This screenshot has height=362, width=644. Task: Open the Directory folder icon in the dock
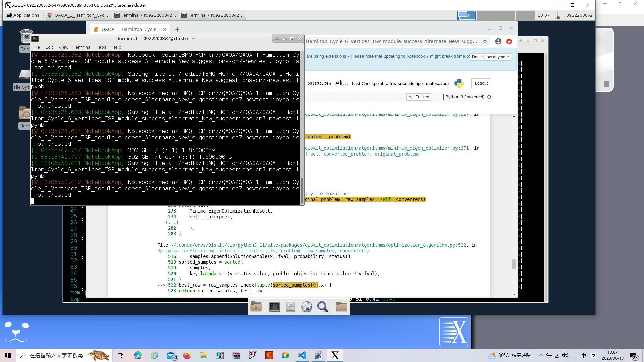pos(341,306)
